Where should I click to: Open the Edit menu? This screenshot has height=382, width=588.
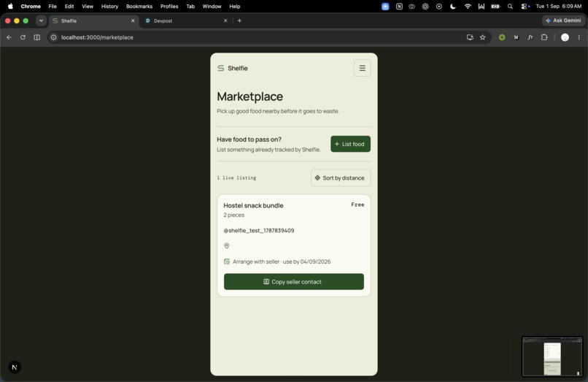69,6
